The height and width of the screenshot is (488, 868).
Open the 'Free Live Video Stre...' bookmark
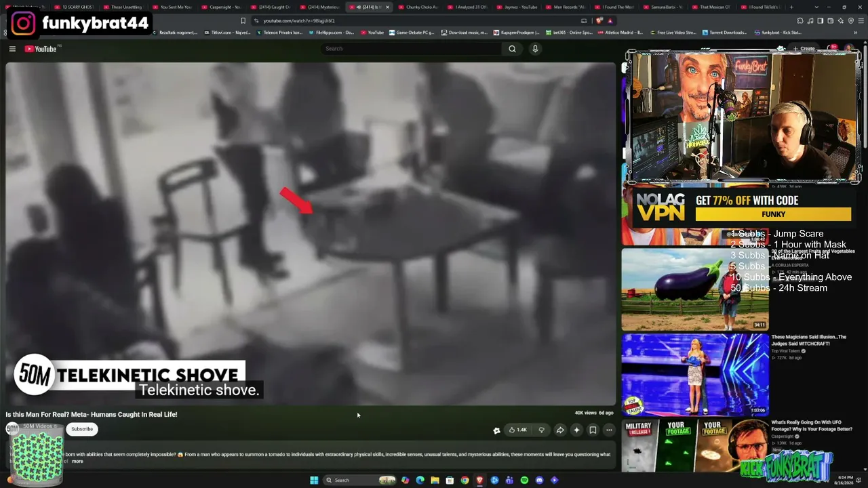tap(672, 33)
